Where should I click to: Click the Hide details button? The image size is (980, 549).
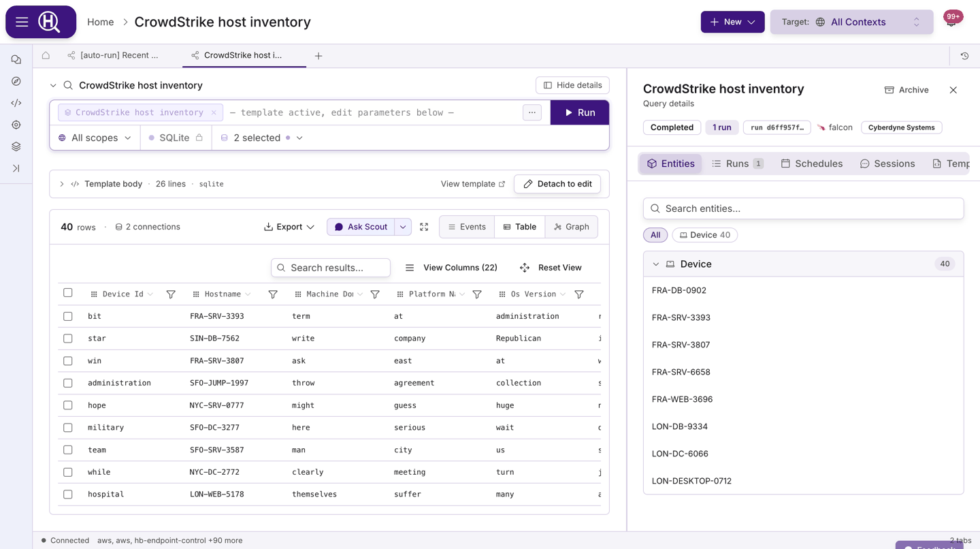[572, 85]
